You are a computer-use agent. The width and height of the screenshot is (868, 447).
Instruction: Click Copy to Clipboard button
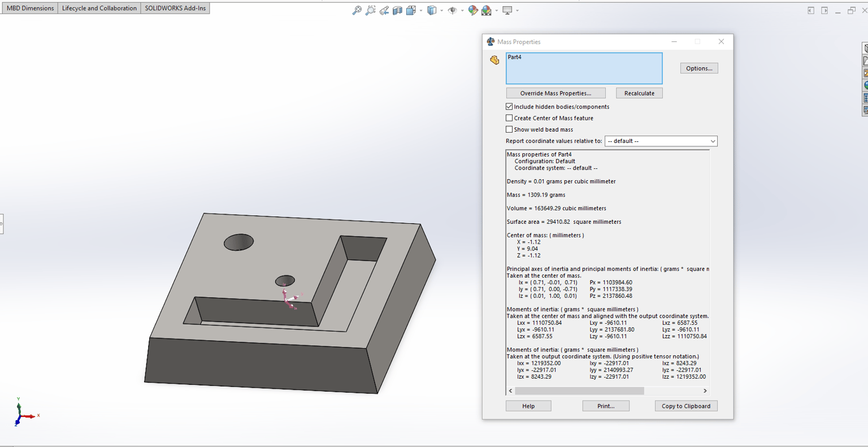coord(686,406)
